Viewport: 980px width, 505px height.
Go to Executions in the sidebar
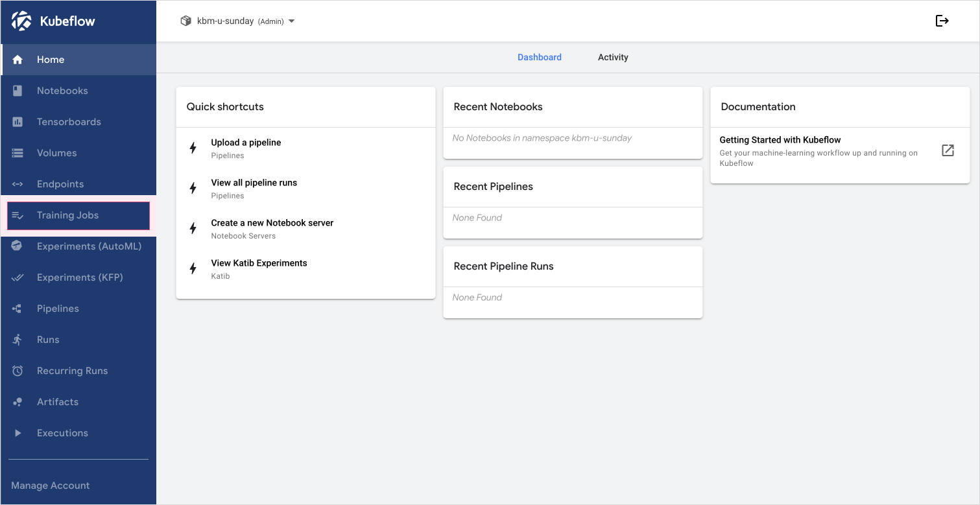coord(78,433)
